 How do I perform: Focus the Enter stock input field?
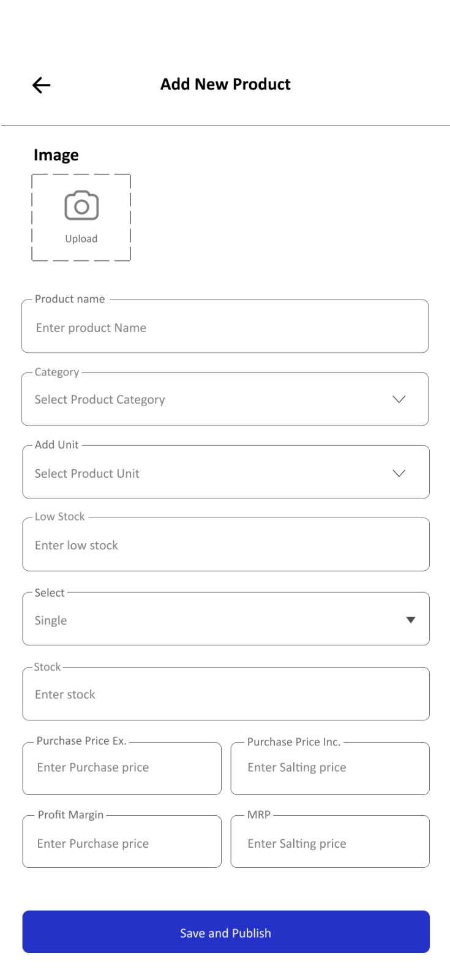[226, 694]
